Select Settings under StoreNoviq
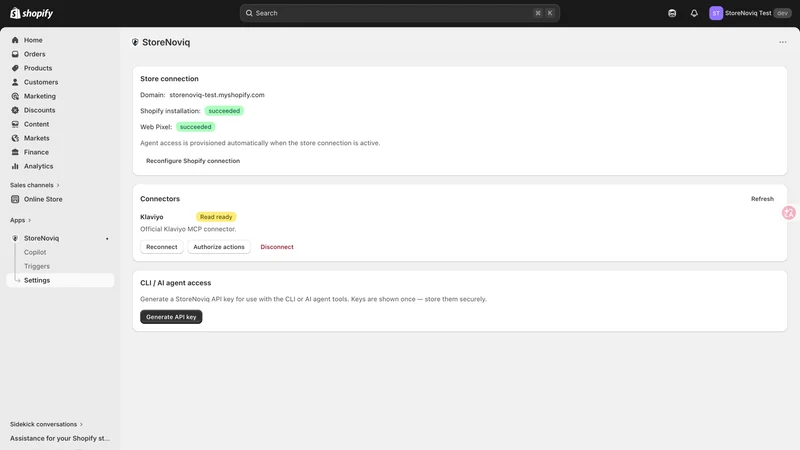This screenshot has height=450, width=800. coord(60,280)
